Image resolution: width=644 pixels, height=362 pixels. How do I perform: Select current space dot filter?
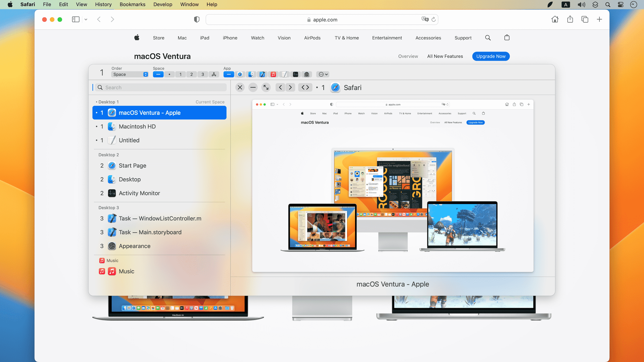coord(169,74)
